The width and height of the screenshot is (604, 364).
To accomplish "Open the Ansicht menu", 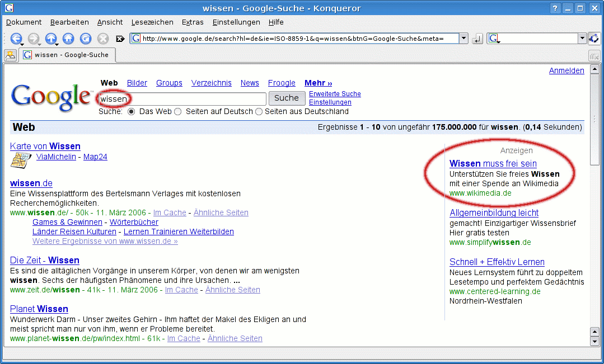I will (x=110, y=22).
